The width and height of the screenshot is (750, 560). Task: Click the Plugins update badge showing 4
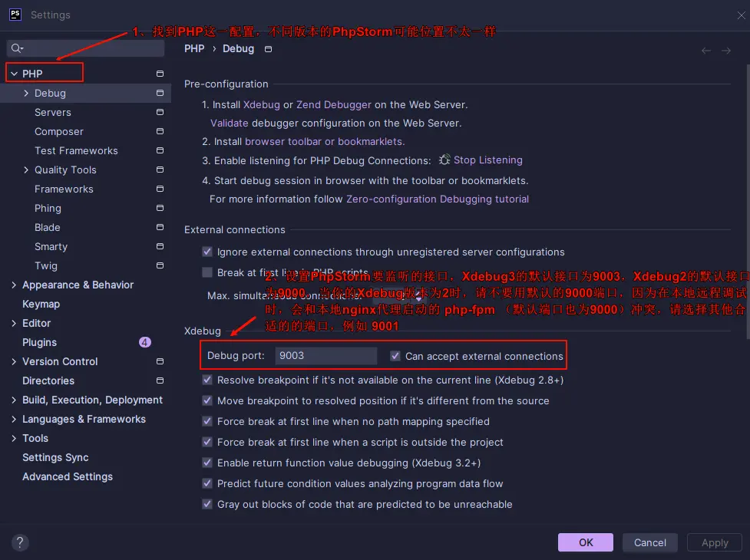(144, 342)
